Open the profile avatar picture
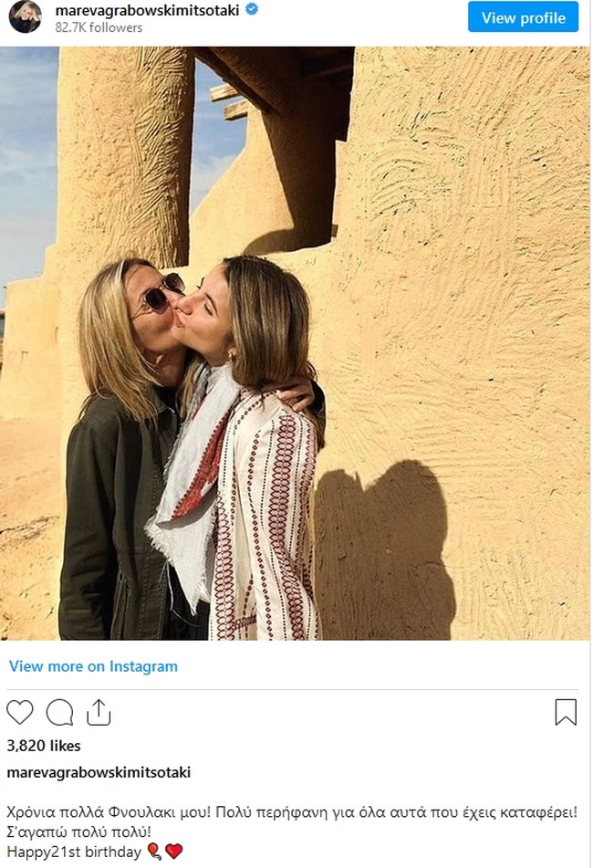The width and height of the screenshot is (593, 868). pyautogui.click(x=25, y=16)
